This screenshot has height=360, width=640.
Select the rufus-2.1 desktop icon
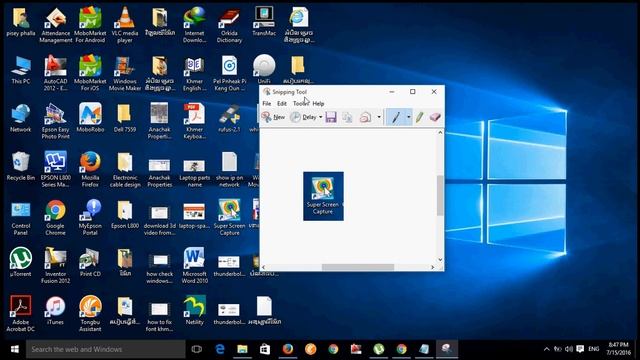pyautogui.click(x=229, y=118)
